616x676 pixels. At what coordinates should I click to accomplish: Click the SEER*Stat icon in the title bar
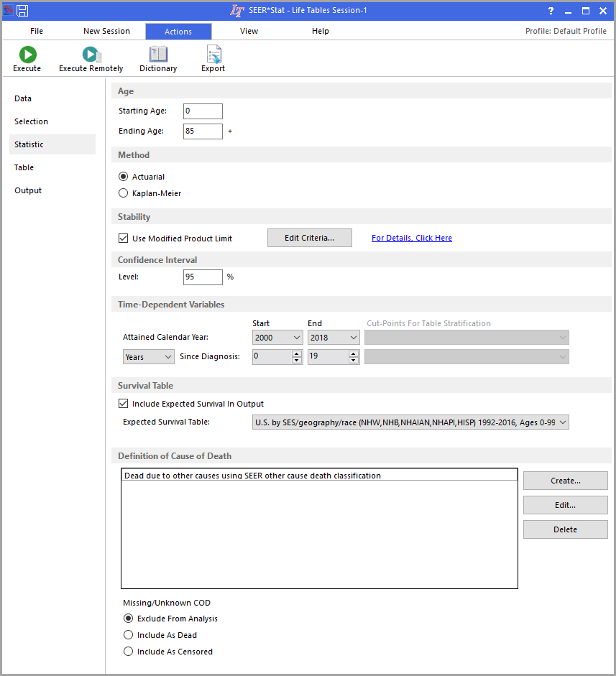8,10
